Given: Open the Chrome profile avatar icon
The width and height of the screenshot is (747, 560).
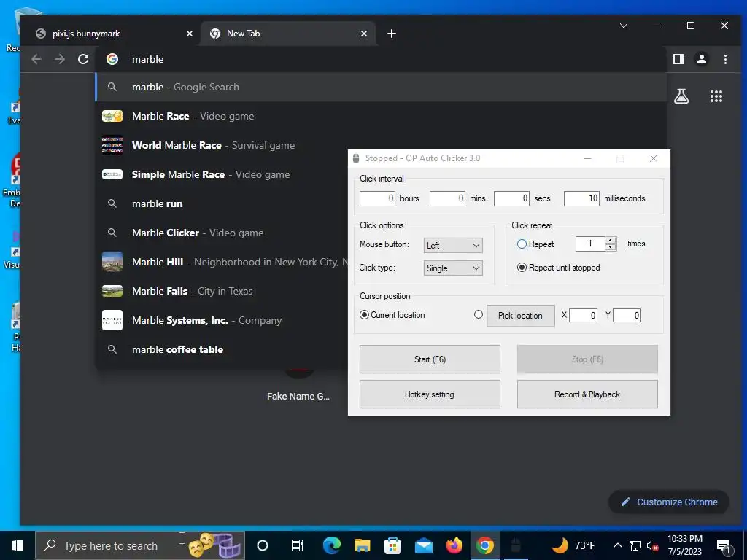Looking at the screenshot, I should [702, 59].
